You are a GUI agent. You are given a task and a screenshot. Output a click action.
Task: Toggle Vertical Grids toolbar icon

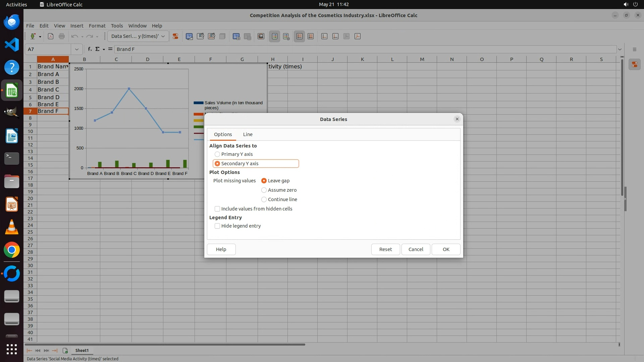tap(311, 36)
